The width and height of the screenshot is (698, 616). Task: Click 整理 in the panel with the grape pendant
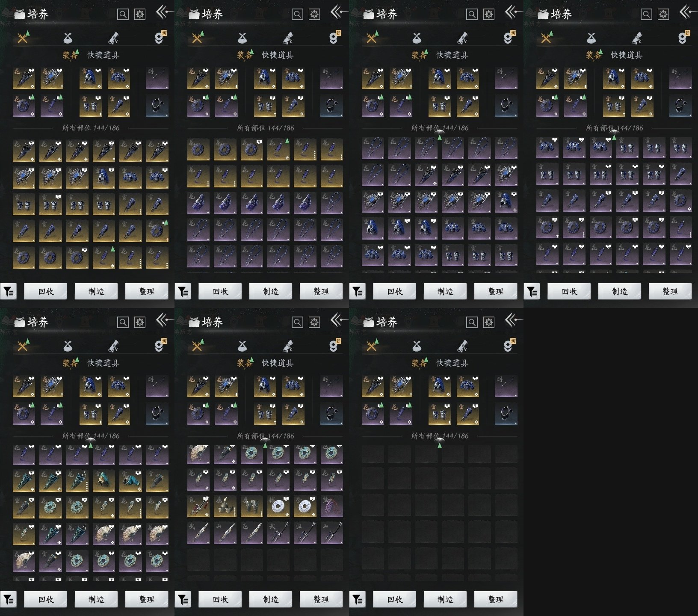click(321, 599)
